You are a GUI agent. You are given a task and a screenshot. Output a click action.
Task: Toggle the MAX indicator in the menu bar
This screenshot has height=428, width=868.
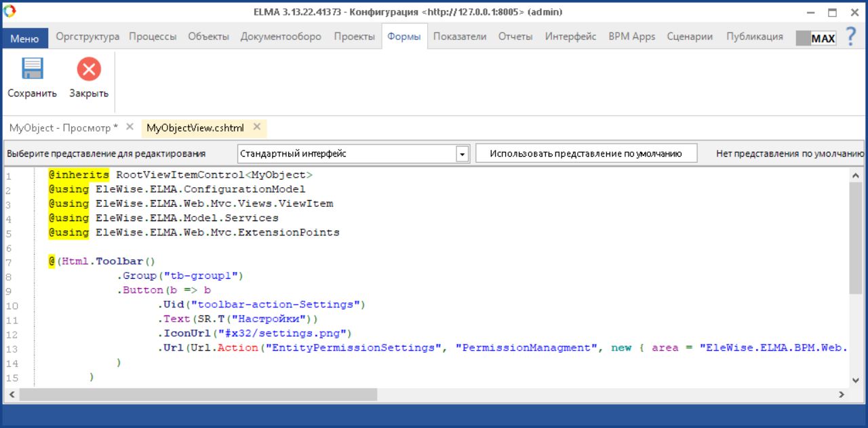[816, 38]
